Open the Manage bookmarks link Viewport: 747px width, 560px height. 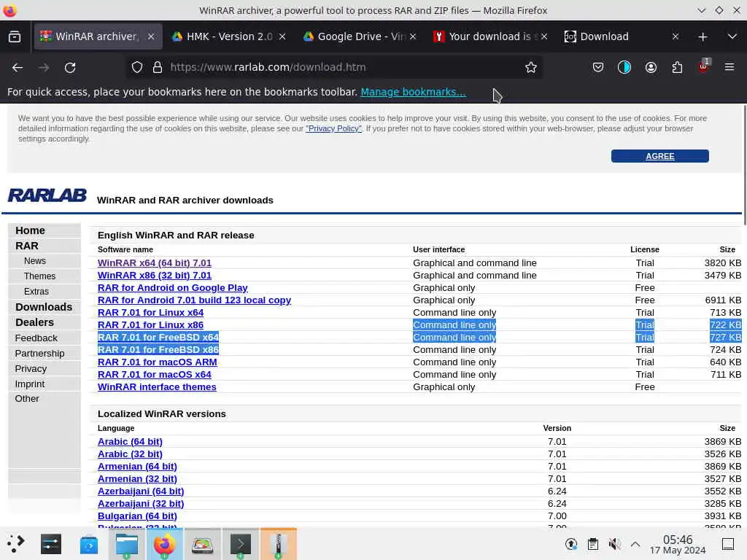[x=413, y=92]
